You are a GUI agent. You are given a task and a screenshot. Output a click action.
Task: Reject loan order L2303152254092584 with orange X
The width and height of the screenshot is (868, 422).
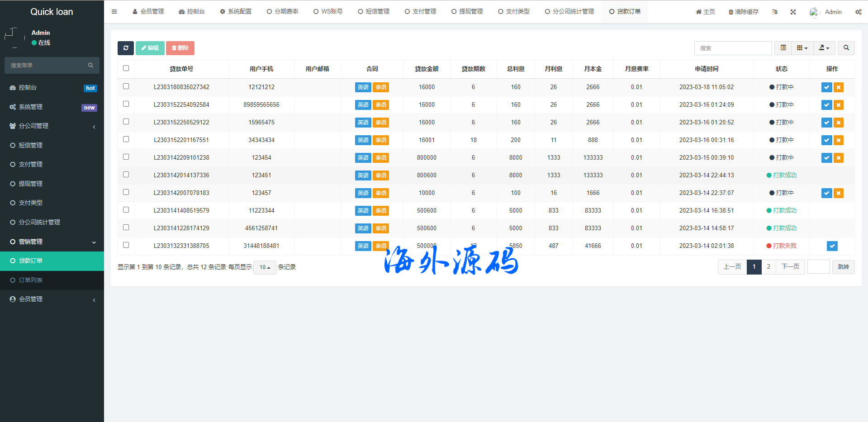click(x=839, y=105)
